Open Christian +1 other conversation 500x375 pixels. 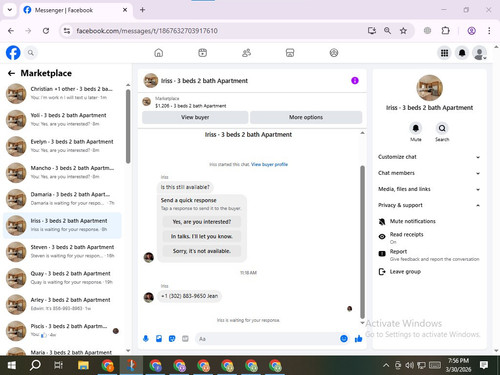(63, 93)
